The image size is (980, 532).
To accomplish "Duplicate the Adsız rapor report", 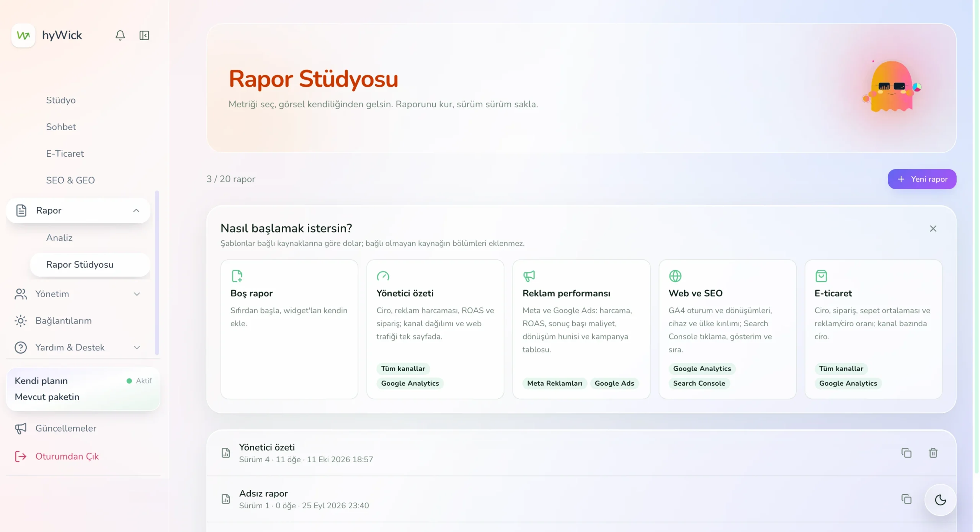I will (906, 499).
